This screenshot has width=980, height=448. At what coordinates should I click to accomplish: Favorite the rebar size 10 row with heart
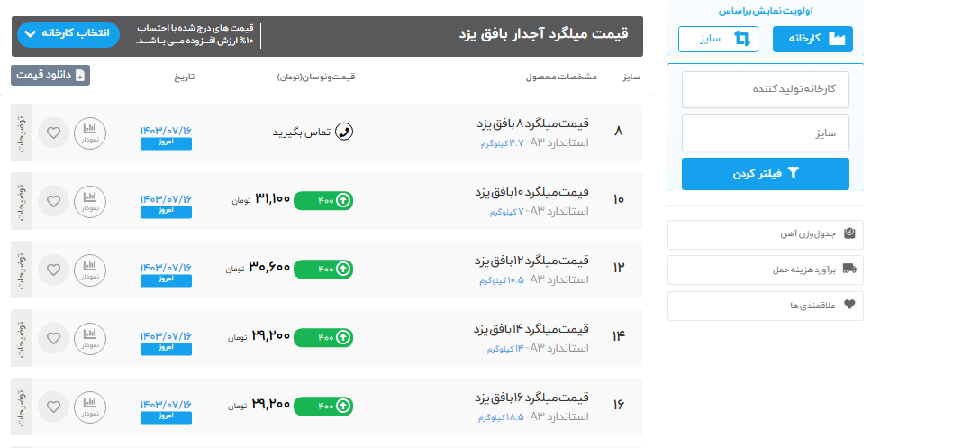tap(53, 200)
